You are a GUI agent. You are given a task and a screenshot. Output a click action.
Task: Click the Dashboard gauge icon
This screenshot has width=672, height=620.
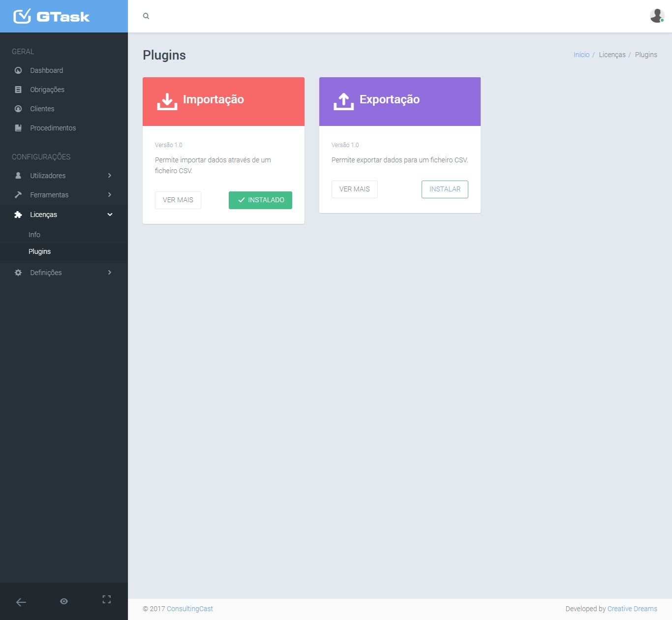click(x=18, y=70)
